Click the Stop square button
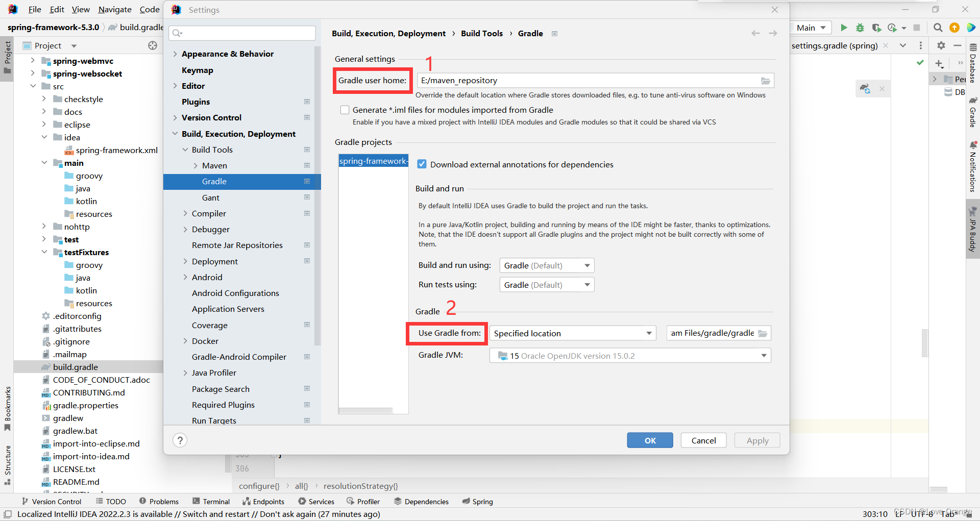 pos(917,28)
